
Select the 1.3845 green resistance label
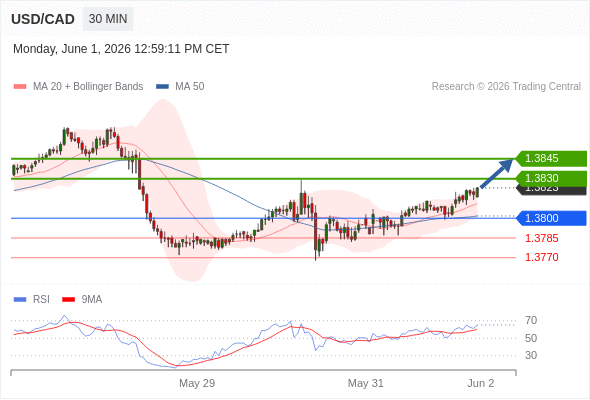(x=551, y=158)
